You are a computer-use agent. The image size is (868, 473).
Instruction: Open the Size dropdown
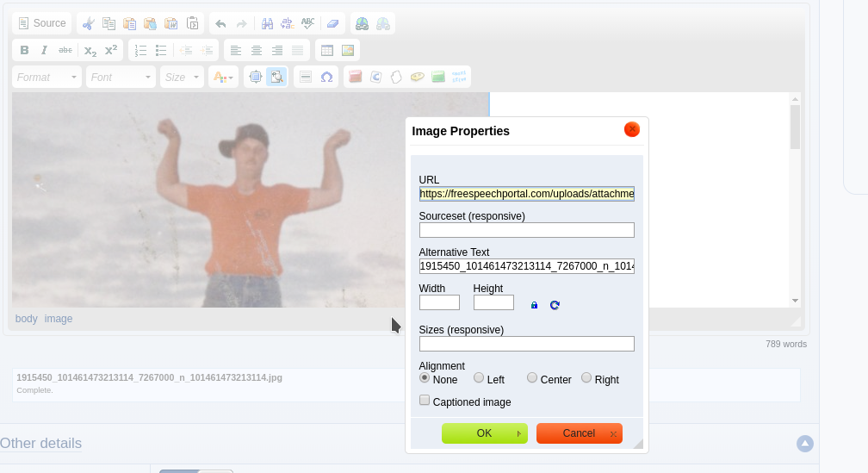click(x=182, y=77)
